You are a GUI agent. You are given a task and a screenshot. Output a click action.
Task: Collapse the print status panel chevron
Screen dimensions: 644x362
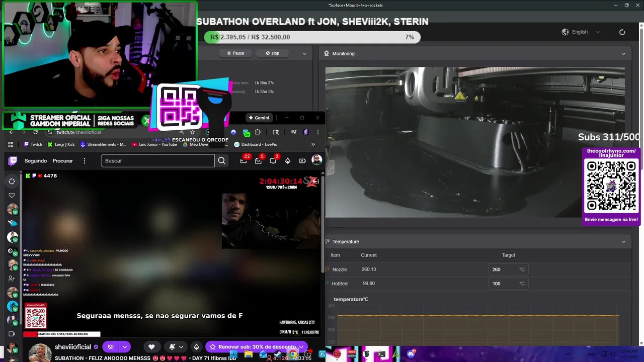tap(304, 53)
